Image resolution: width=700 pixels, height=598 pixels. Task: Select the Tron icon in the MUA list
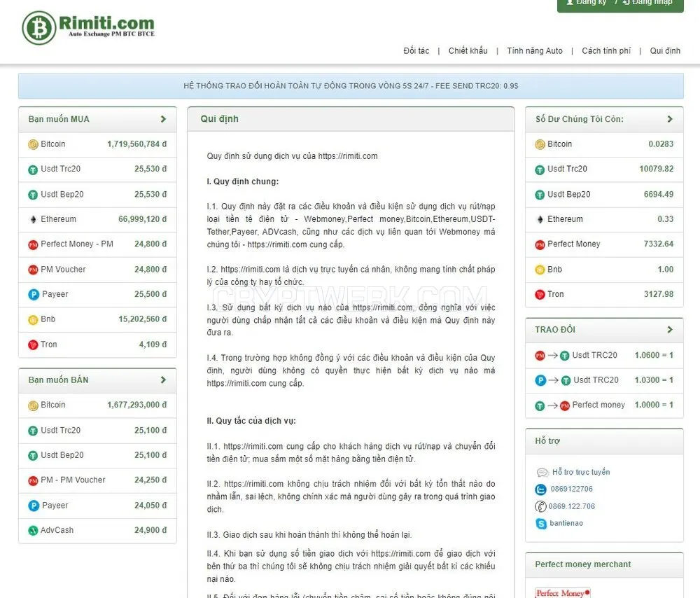coord(33,345)
